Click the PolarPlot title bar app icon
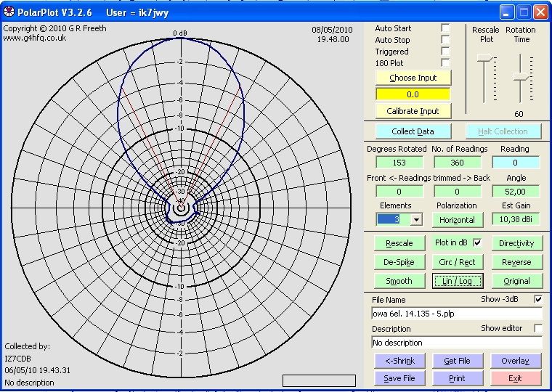This screenshot has width=552, height=392. click(9, 12)
